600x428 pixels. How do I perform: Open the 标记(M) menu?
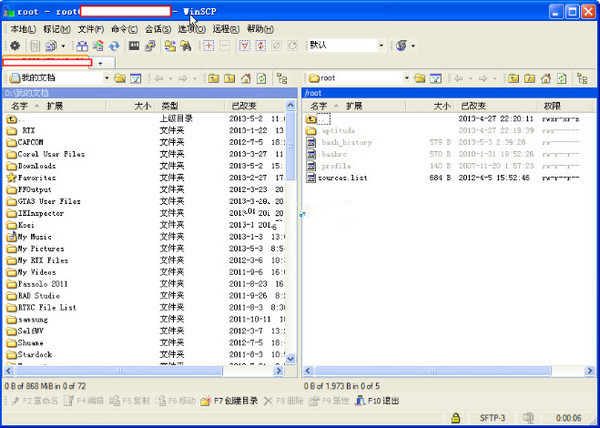(x=57, y=29)
